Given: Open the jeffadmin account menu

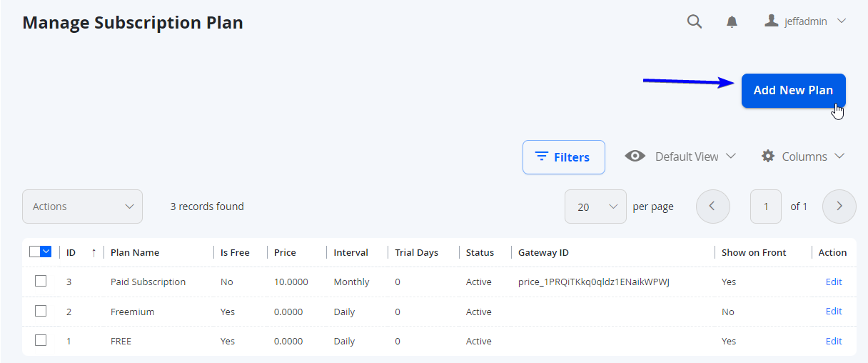Looking at the screenshot, I should point(805,21).
